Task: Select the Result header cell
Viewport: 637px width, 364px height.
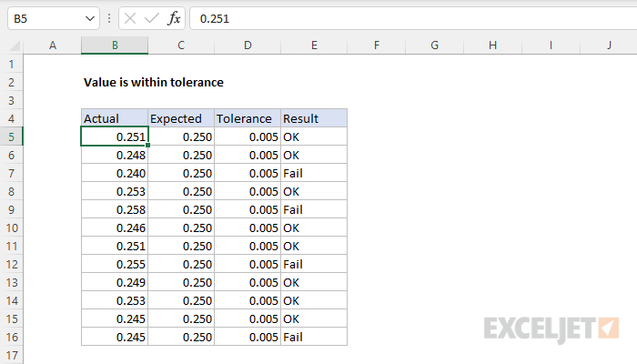Action: point(314,118)
